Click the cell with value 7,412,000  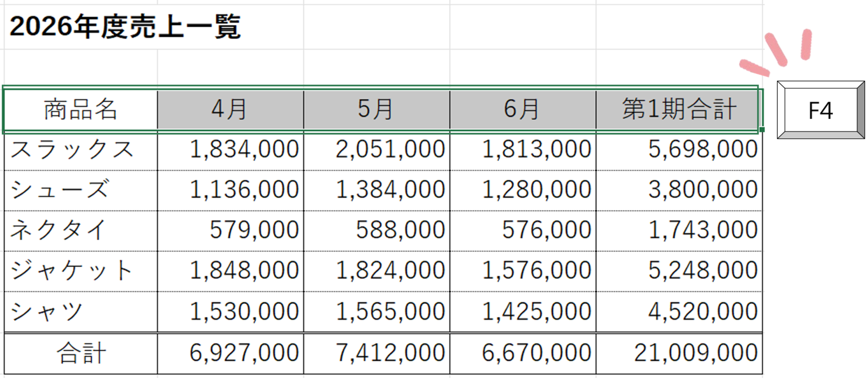[x=377, y=354]
